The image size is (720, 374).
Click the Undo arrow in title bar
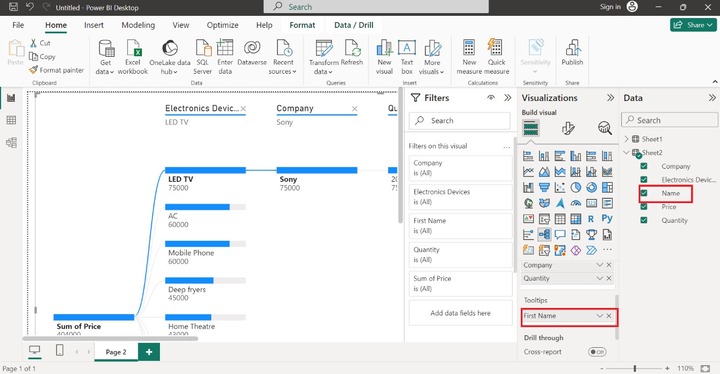point(30,7)
